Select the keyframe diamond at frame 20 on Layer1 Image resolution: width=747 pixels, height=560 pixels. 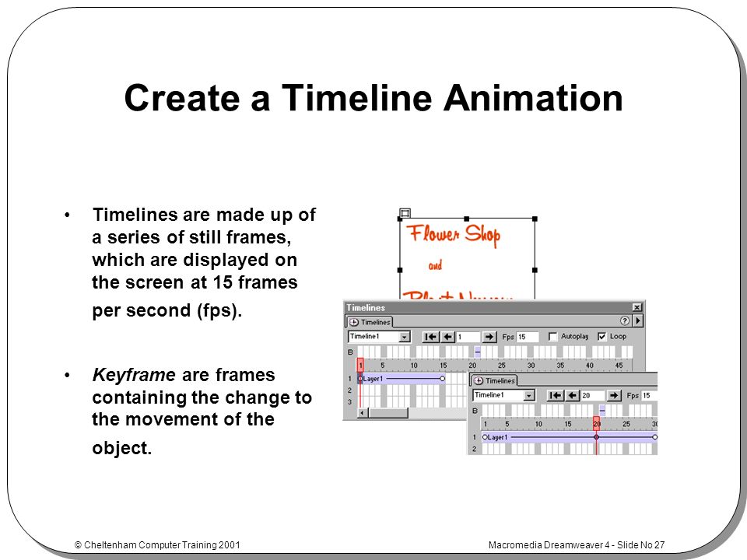point(597,436)
